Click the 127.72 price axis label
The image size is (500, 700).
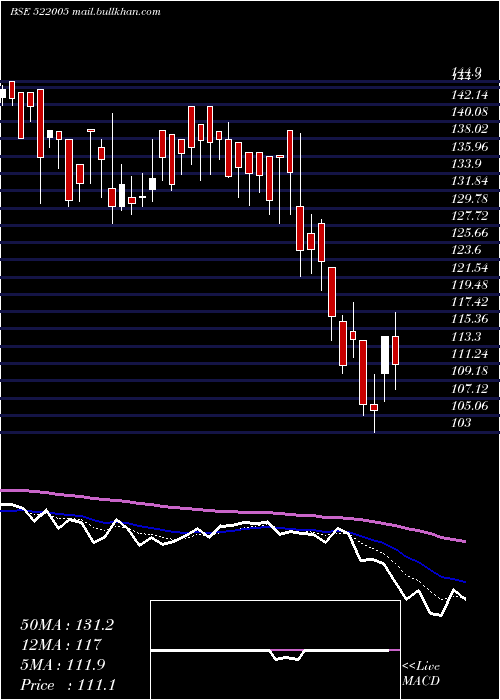[470, 216]
